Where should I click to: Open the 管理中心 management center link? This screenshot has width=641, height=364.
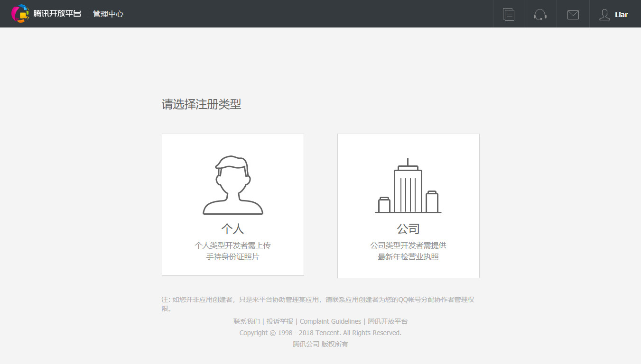point(108,14)
